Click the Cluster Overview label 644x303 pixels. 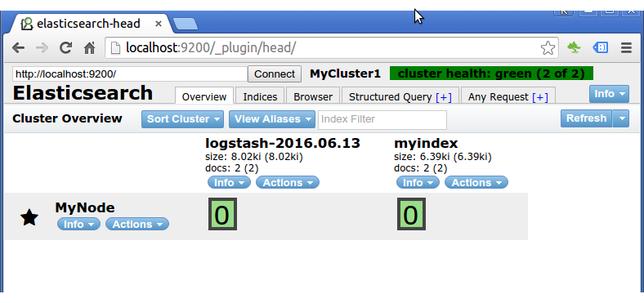(67, 118)
